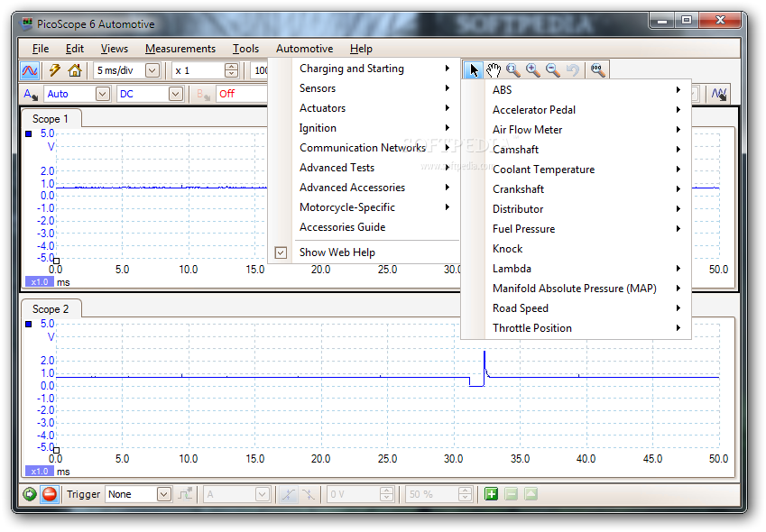Open the Channel A Auto range dropdown
Viewport: 766px width, 532px height.
click(103, 94)
